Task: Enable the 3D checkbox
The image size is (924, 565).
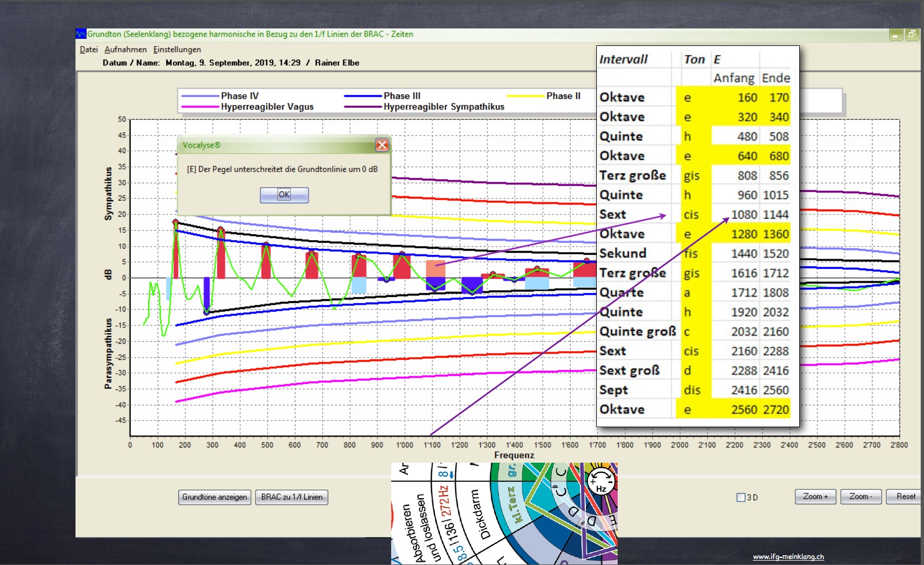Action: coord(741,497)
